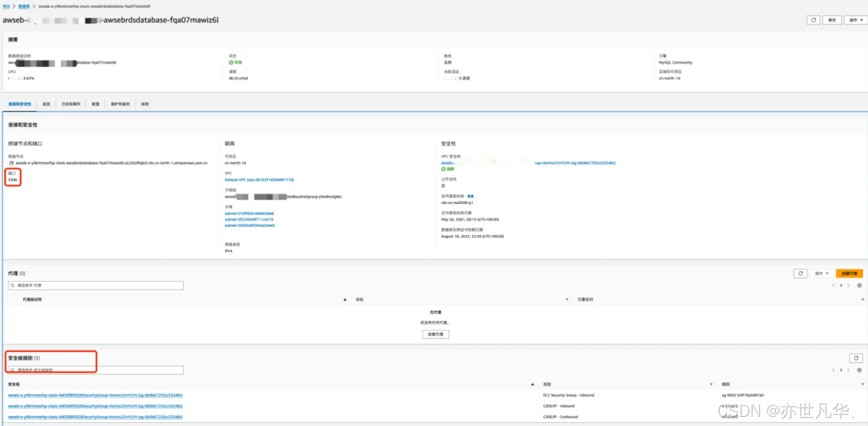
Task: Open subnet-039e5d0594ad2eed2 link
Action: click(250, 225)
